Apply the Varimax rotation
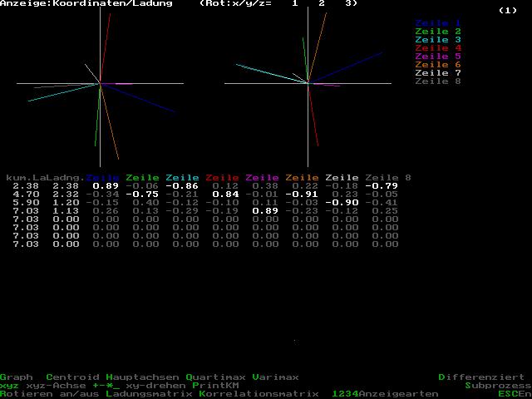The height and width of the screenshot is (399, 532). coord(276,377)
